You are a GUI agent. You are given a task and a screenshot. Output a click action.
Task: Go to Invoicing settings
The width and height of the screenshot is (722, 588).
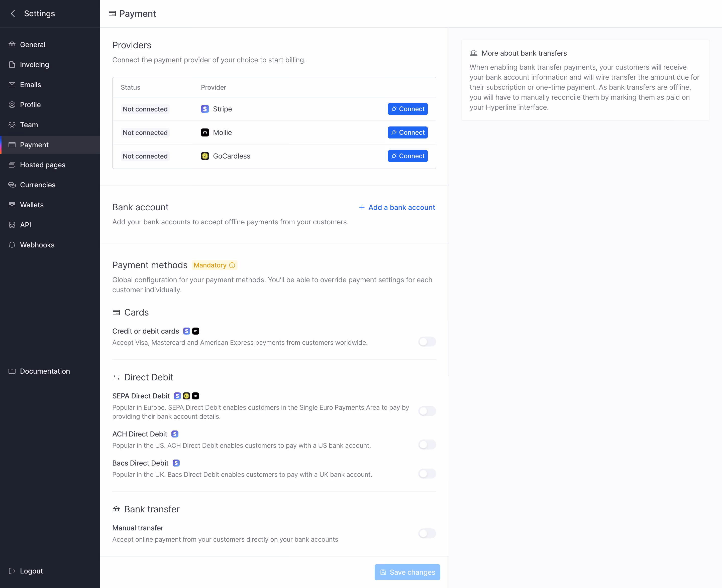[x=50, y=65]
